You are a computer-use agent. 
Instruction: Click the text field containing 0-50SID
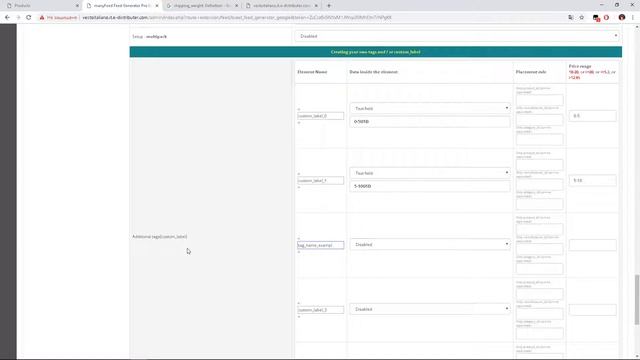[x=430, y=122]
